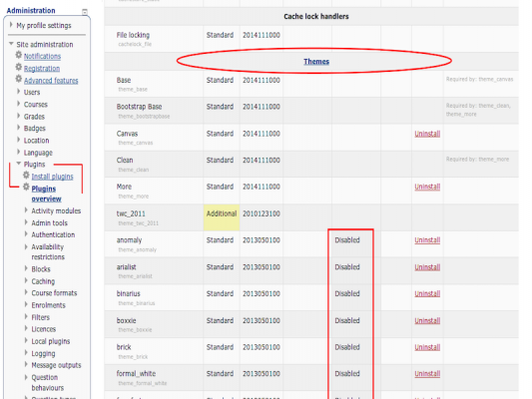This screenshot has height=399, width=532.
Task: Click the gear icon beside Registration
Action: 19,67
